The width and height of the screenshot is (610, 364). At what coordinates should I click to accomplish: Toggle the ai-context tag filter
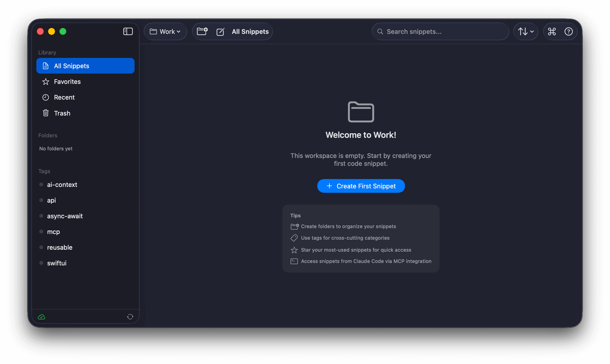(62, 185)
